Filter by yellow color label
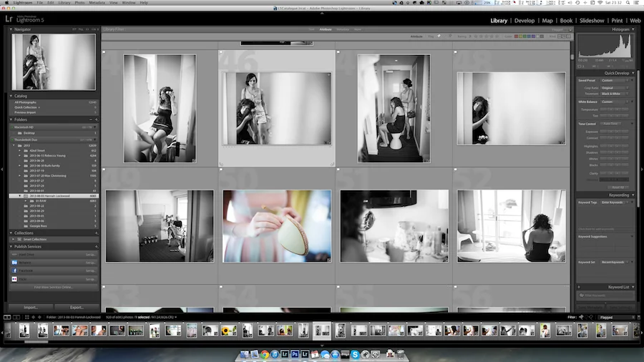This screenshot has height=362, width=644. pyautogui.click(x=520, y=36)
